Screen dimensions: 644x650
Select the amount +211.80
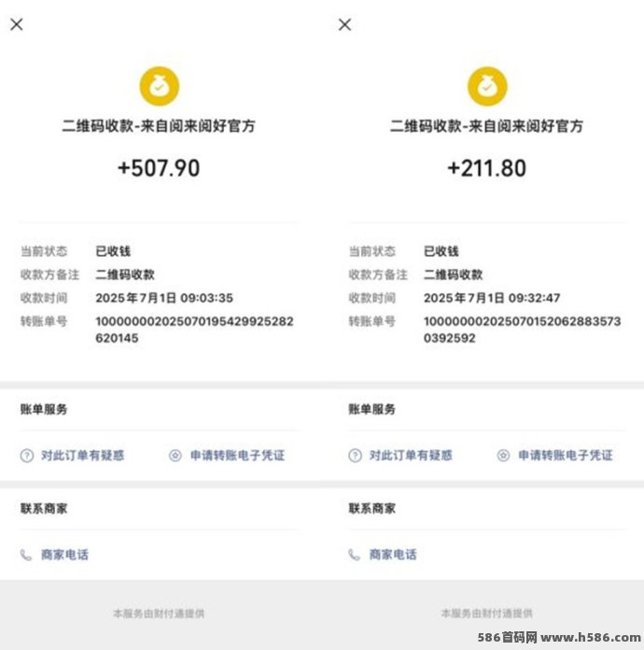(x=487, y=168)
